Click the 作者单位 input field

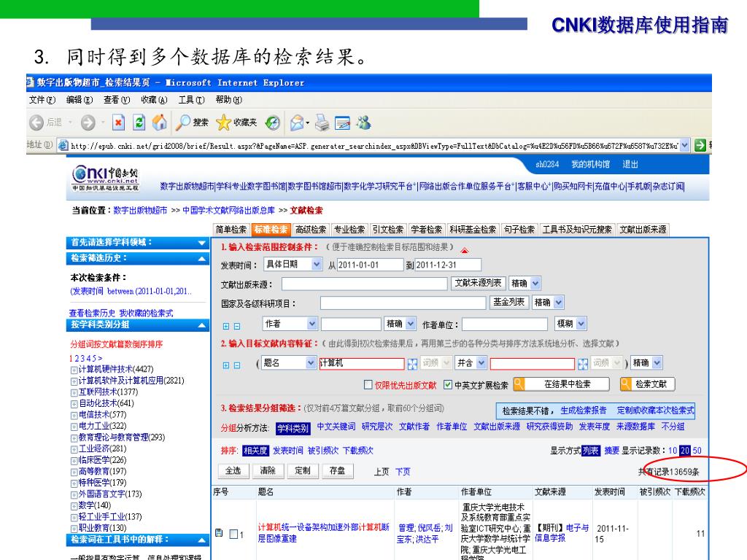tap(505, 324)
